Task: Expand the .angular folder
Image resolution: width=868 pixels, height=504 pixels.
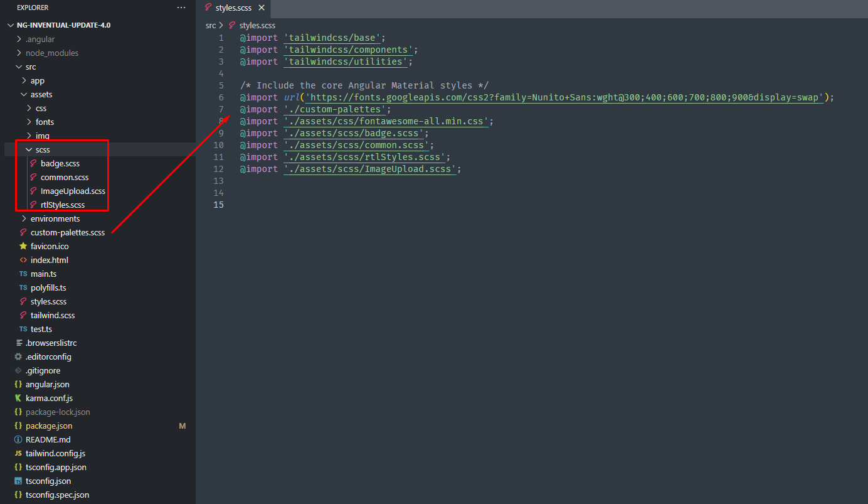Action: [x=19, y=39]
